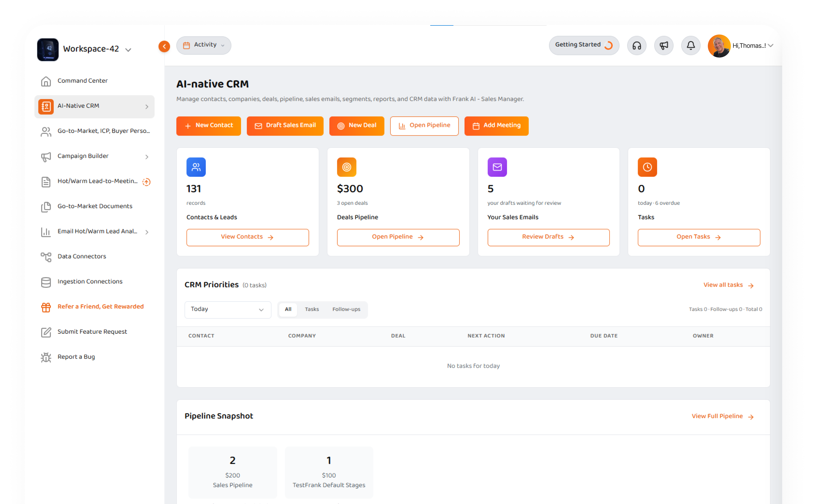Screen dimensions: 814x504
Task: Open notifications bell icon
Action: click(690, 45)
